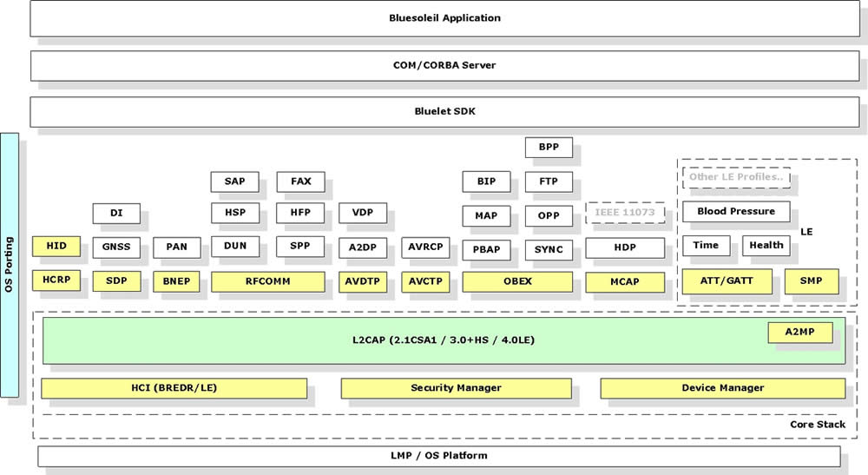Select the OBEX yellow box
This screenshot has width=868, height=475.
pos(517,281)
